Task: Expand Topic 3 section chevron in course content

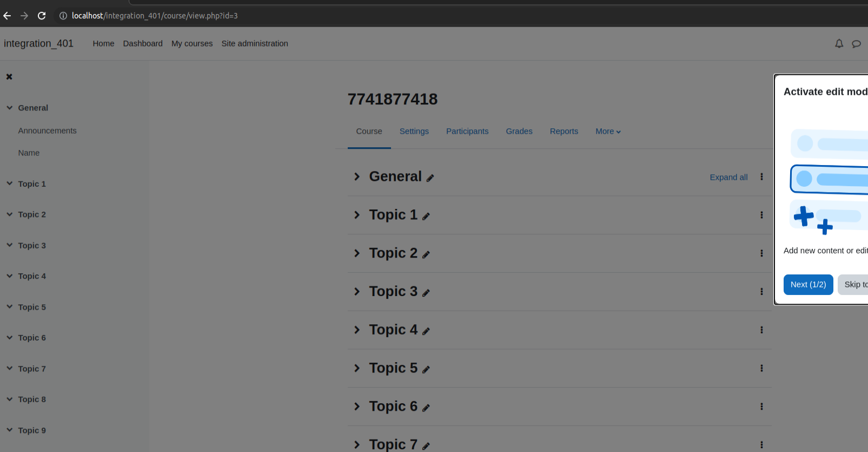Action: [x=357, y=291]
